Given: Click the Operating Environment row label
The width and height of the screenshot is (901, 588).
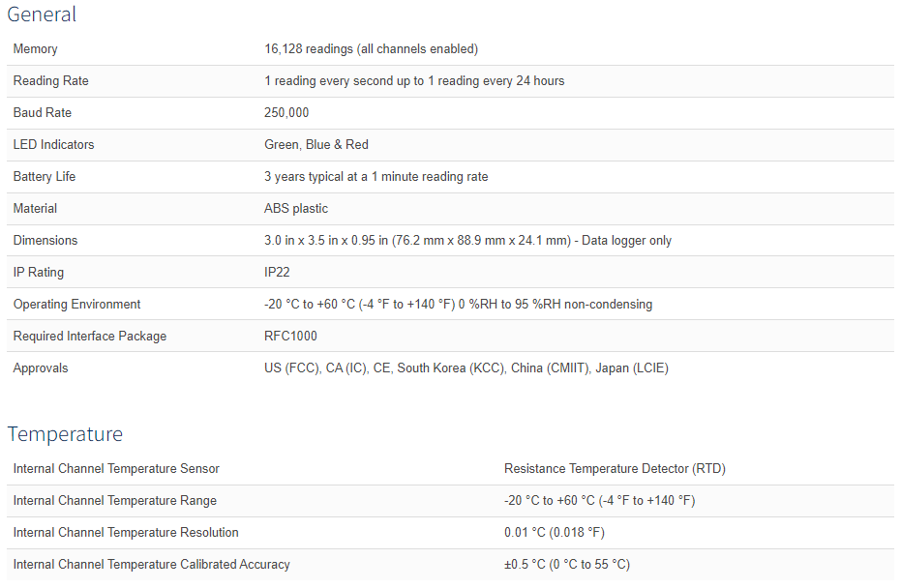Looking at the screenshot, I should [x=76, y=305].
